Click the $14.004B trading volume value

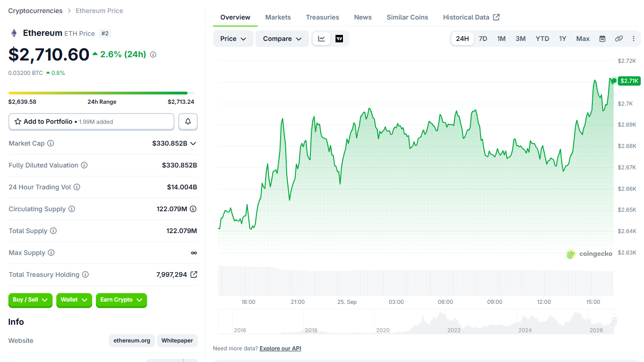182,187
